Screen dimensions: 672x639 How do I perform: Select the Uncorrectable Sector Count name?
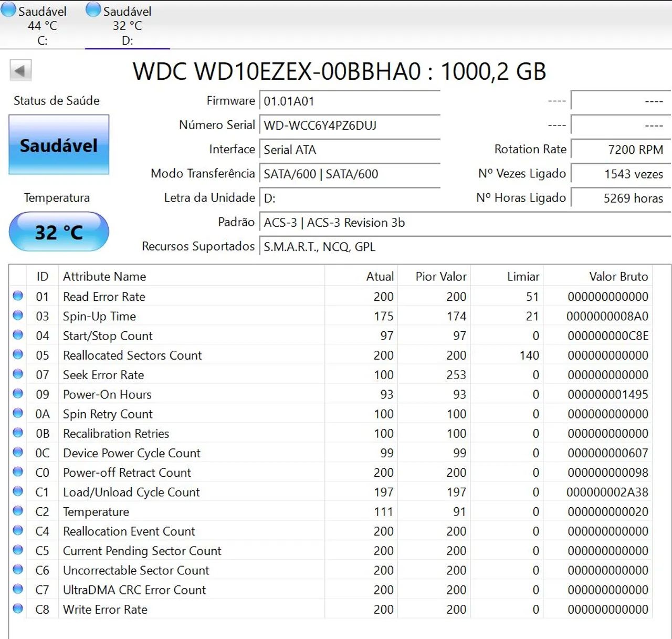point(136,570)
